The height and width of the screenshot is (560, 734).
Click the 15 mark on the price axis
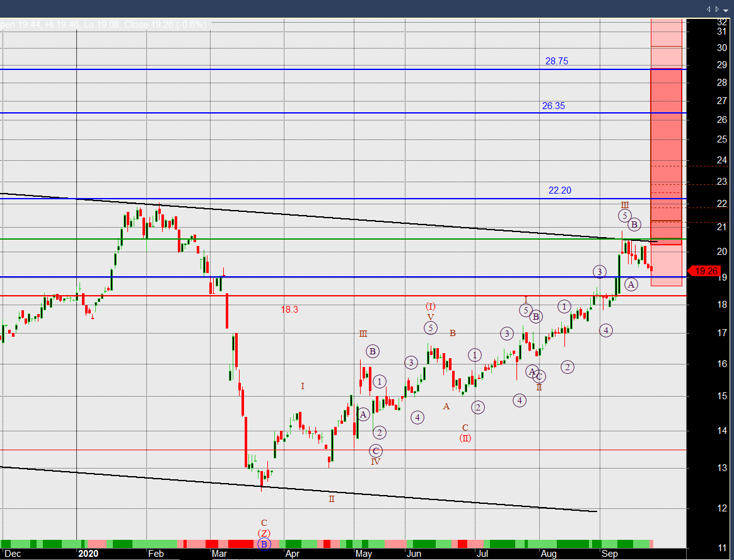pyautogui.click(x=722, y=395)
